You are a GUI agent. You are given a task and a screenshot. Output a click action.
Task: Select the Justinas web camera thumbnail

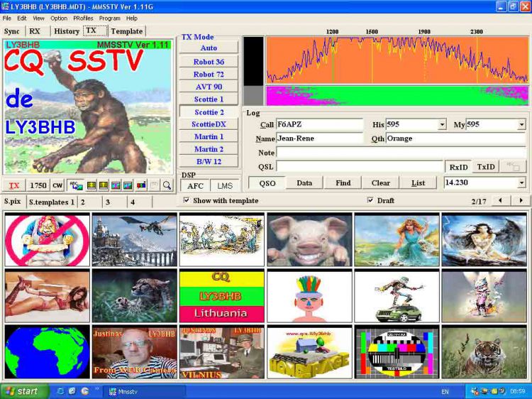coord(134,352)
